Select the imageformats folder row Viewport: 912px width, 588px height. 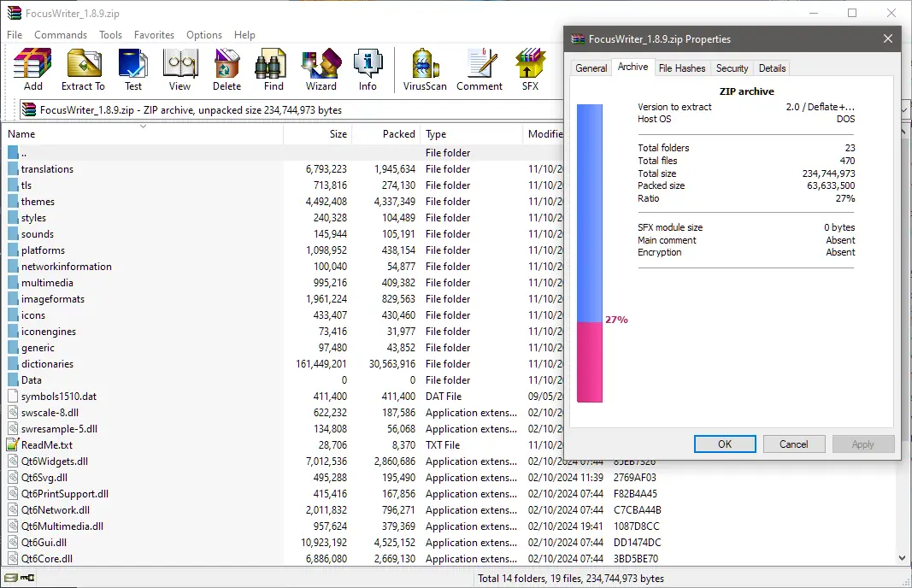point(283,299)
